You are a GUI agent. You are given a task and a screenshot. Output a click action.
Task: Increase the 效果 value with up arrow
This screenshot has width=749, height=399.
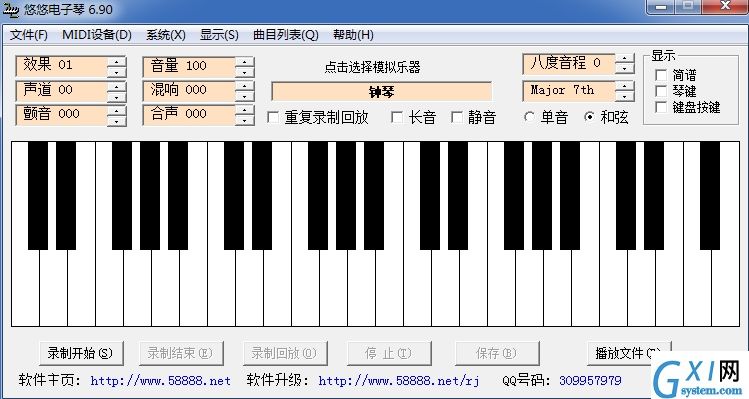pos(117,61)
